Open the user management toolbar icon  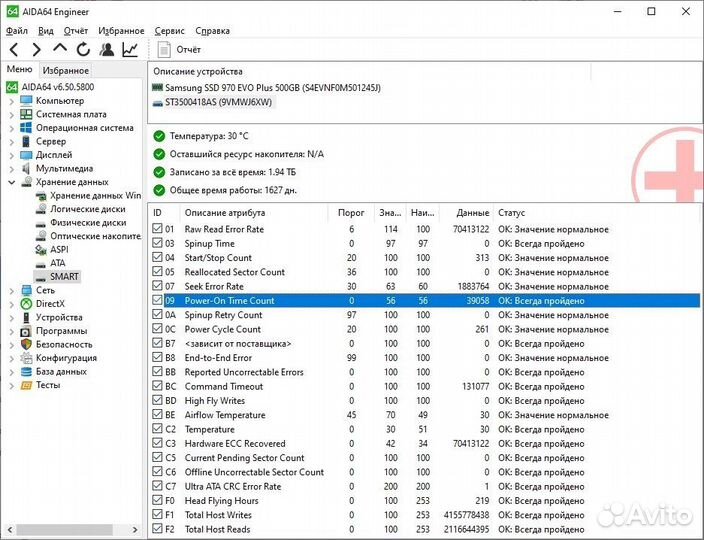[x=106, y=49]
